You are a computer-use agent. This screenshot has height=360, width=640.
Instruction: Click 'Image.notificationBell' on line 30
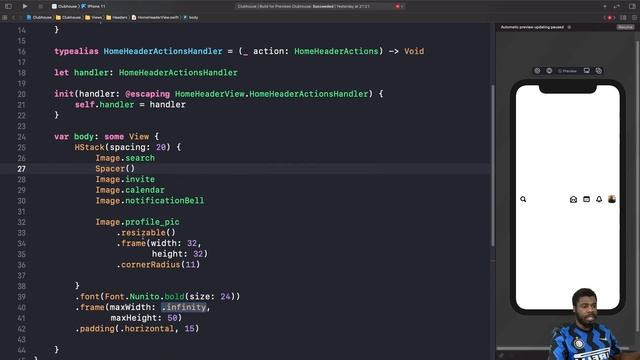[x=149, y=200]
